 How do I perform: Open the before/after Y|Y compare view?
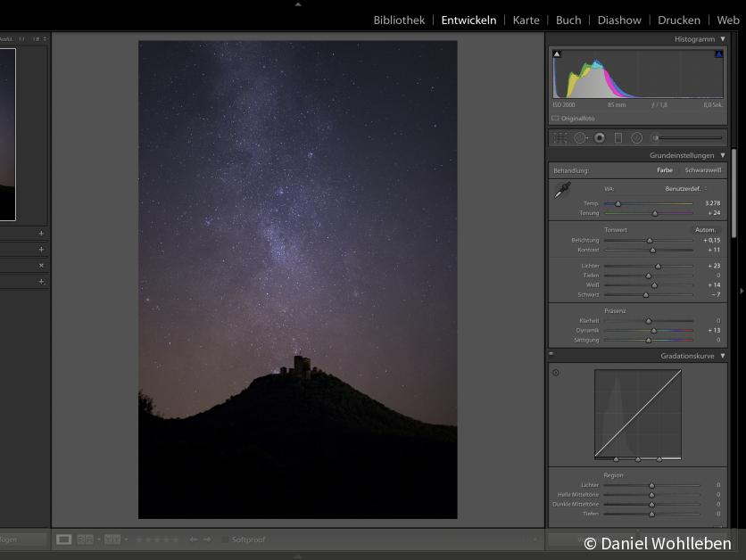[x=112, y=539]
